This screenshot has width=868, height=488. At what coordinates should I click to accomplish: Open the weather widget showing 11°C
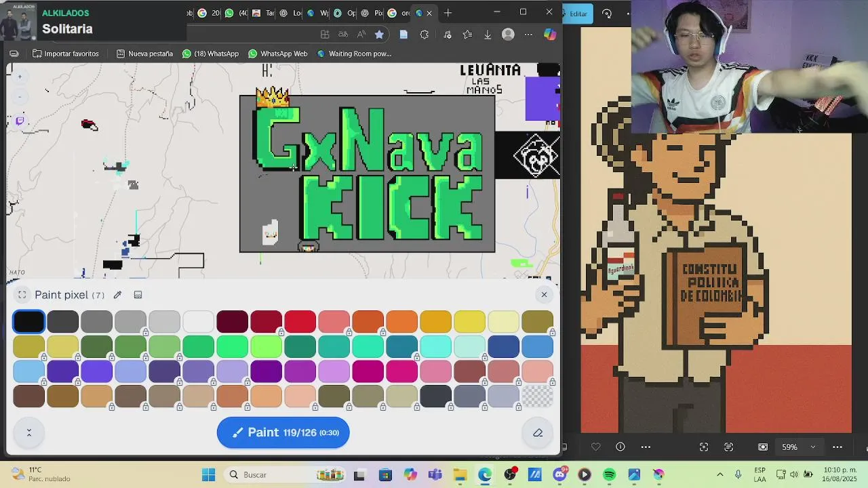coord(41,474)
